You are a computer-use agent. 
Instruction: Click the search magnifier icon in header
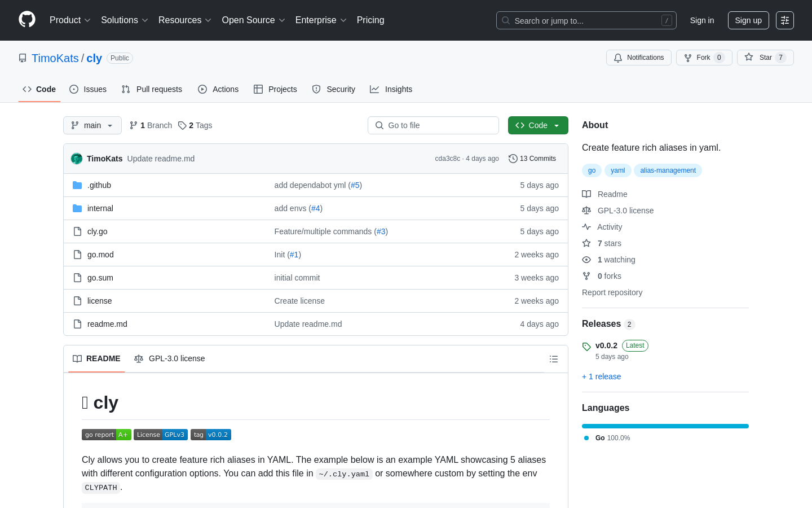tap(506, 20)
